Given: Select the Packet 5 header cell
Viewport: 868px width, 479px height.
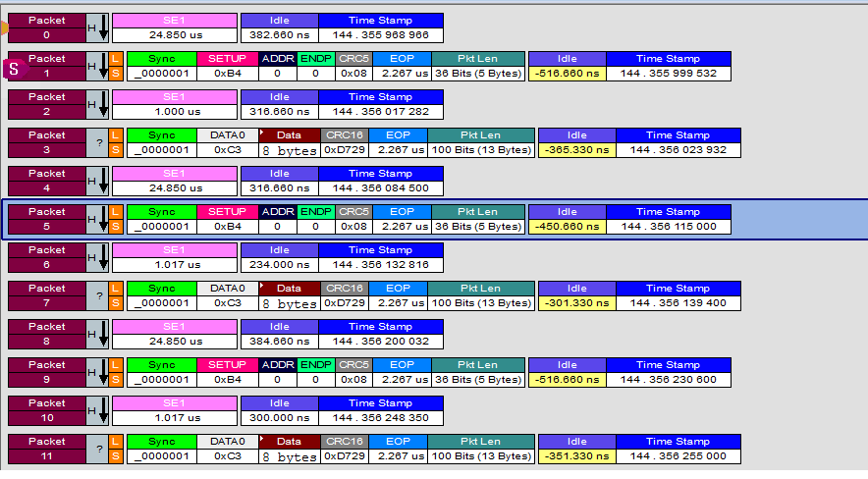Looking at the screenshot, I should [x=47, y=220].
